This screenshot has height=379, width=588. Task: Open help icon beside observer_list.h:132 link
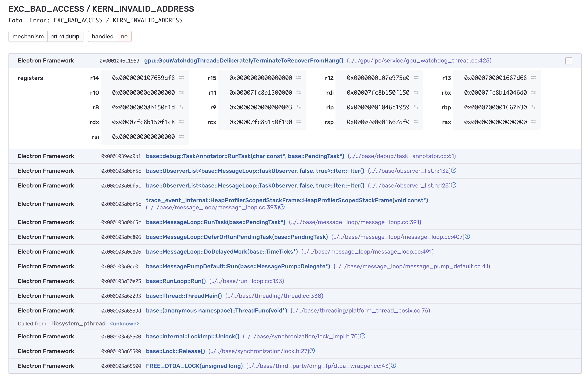[x=454, y=170]
